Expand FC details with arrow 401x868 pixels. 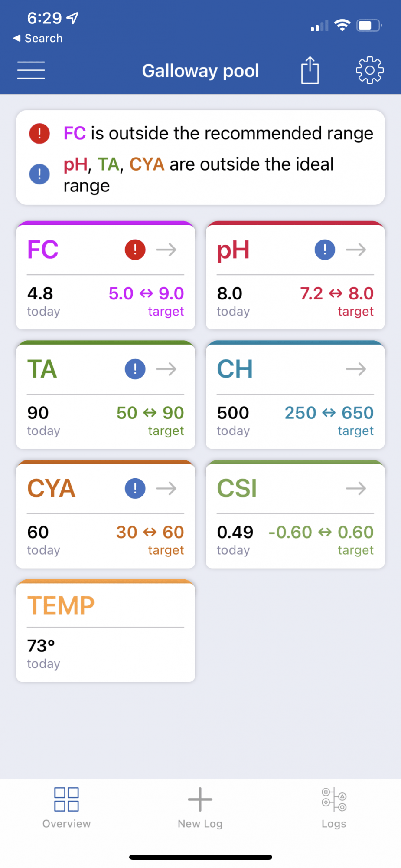point(166,250)
